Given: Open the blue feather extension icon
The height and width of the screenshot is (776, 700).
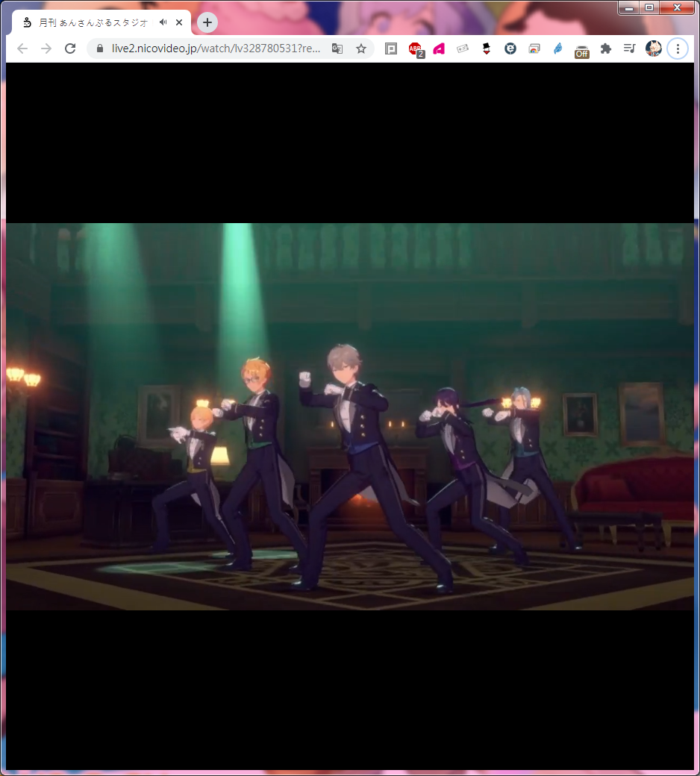Looking at the screenshot, I should coord(558,48).
